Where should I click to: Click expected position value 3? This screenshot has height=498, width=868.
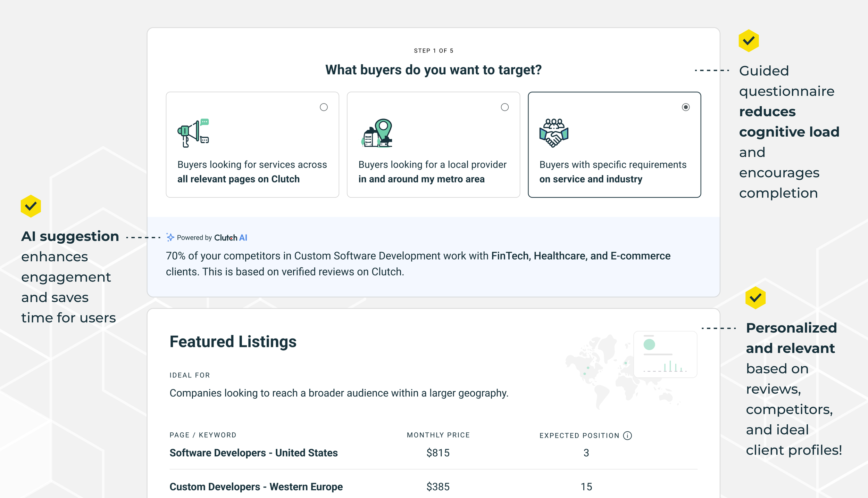click(x=586, y=453)
